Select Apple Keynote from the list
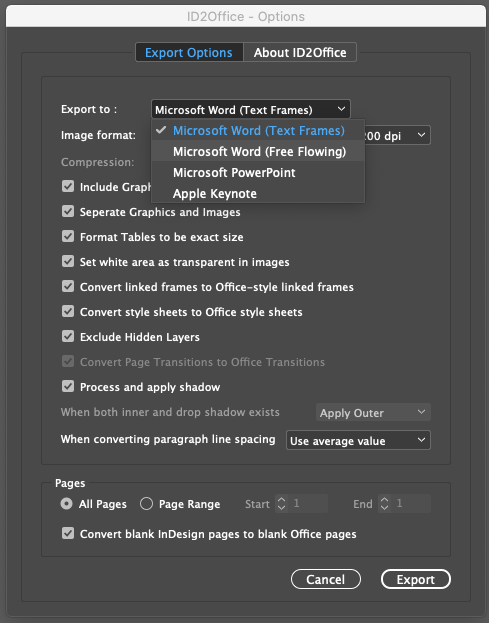The height and width of the screenshot is (623, 489). tap(258, 193)
